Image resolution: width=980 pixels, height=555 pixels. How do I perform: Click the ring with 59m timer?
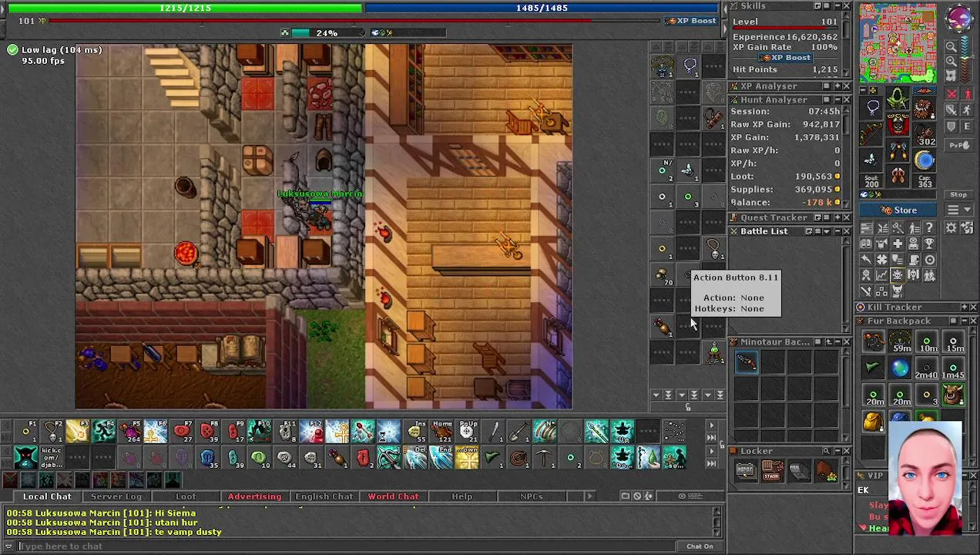point(900,341)
